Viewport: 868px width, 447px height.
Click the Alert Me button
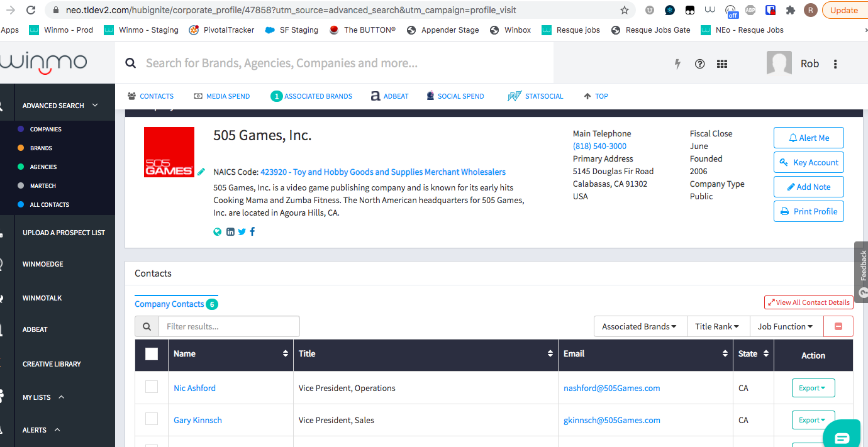point(809,138)
